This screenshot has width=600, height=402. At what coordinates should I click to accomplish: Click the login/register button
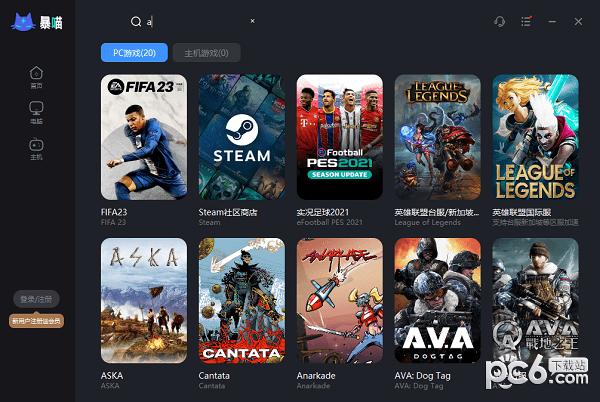36,299
